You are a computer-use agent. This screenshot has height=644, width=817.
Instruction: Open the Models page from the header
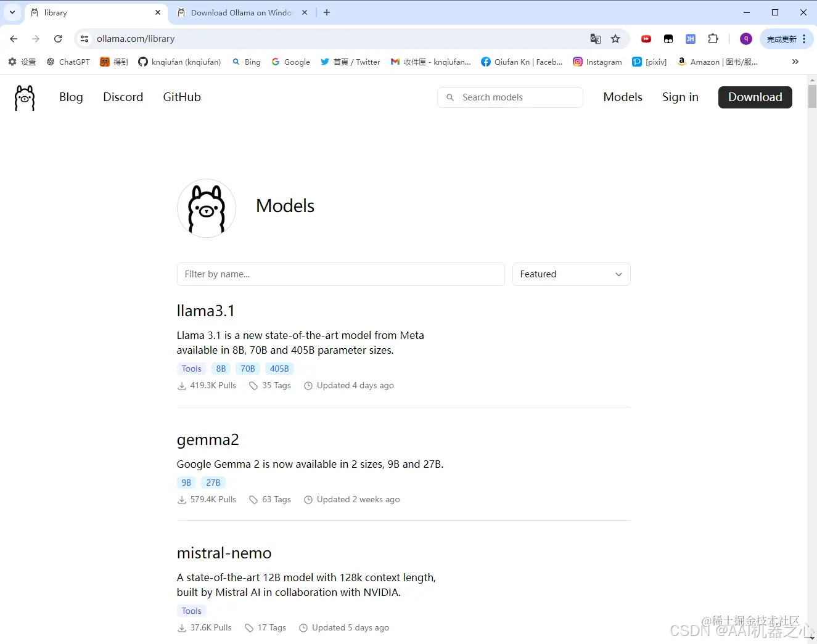tap(623, 97)
